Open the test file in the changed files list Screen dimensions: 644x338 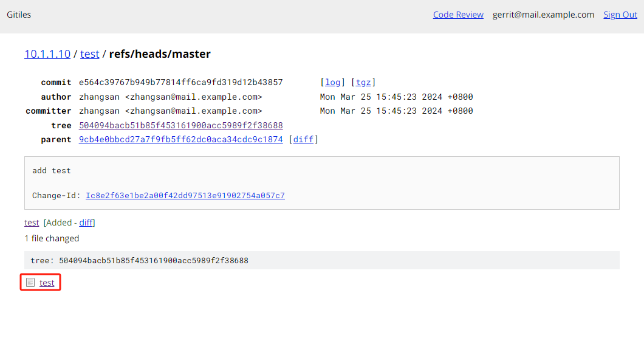[32, 222]
